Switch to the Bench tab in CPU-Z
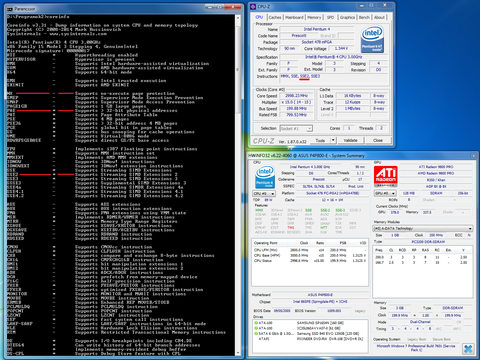 [364, 17]
